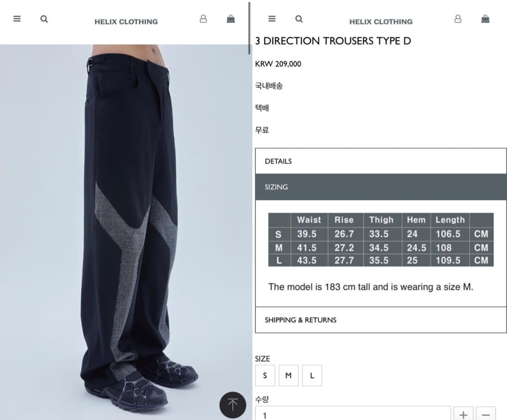Increase quantity with the plus button
This screenshot has height=420, width=507.
click(x=463, y=414)
